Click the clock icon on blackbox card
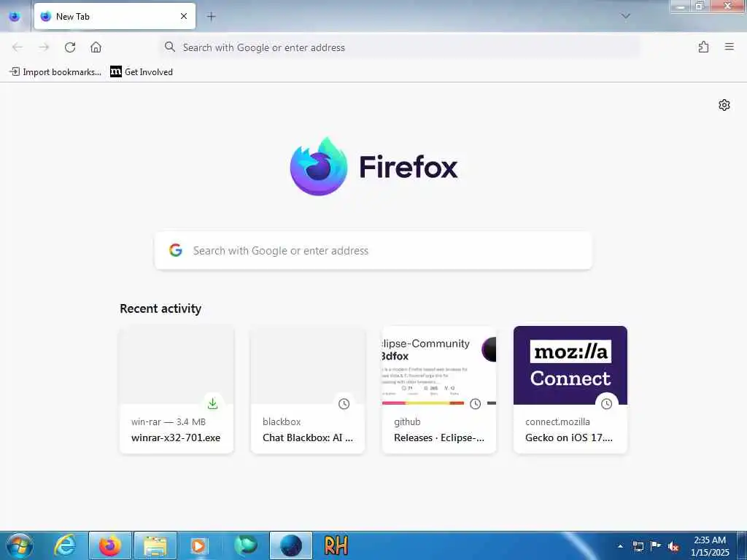Image resolution: width=747 pixels, height=560 pixels. [344, 404]
